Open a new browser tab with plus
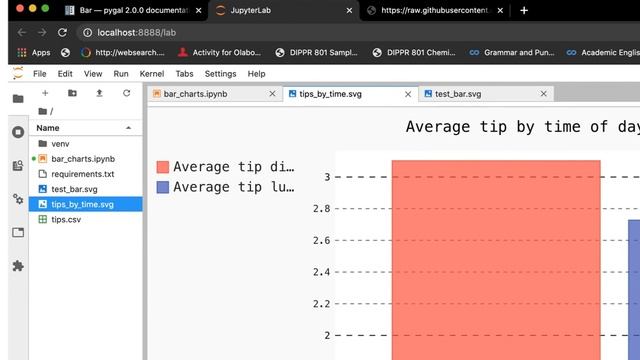Viewport: 640px width, 360px height. [x=524, y=11]
